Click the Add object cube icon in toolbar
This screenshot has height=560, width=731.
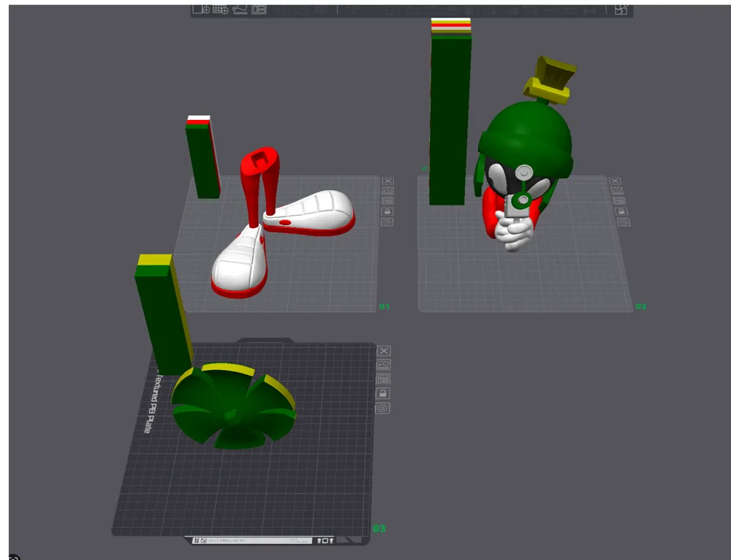coord(202,10)
